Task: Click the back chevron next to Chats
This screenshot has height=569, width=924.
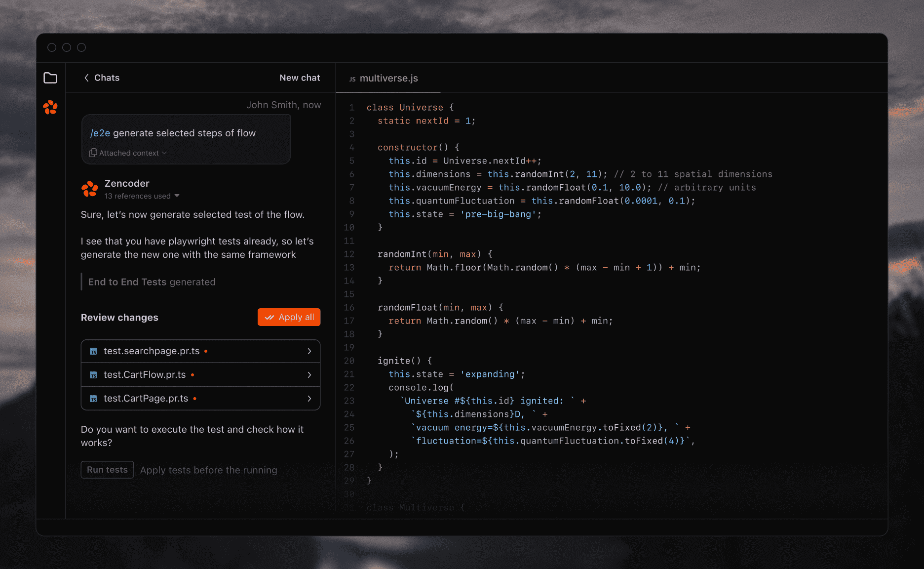Action: 86,78
